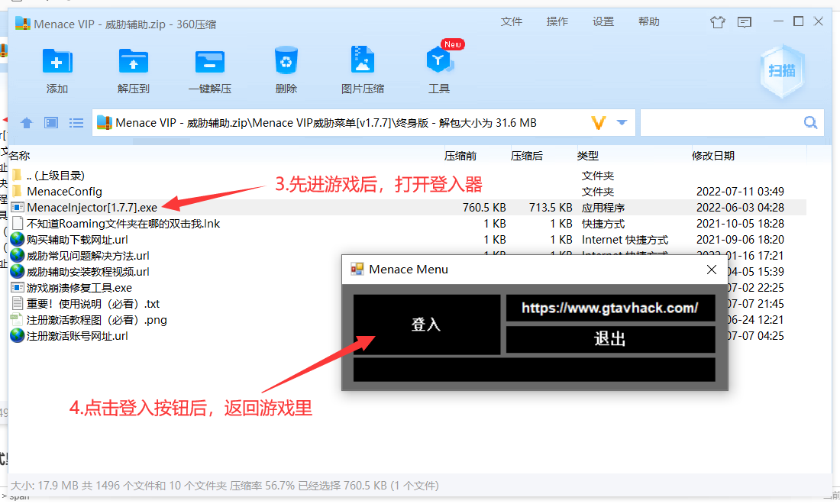This screenshot has height=504, width=840.
Task: Click the 扫描 (Scan) hexagon button
Action: (x=781, y=71)
